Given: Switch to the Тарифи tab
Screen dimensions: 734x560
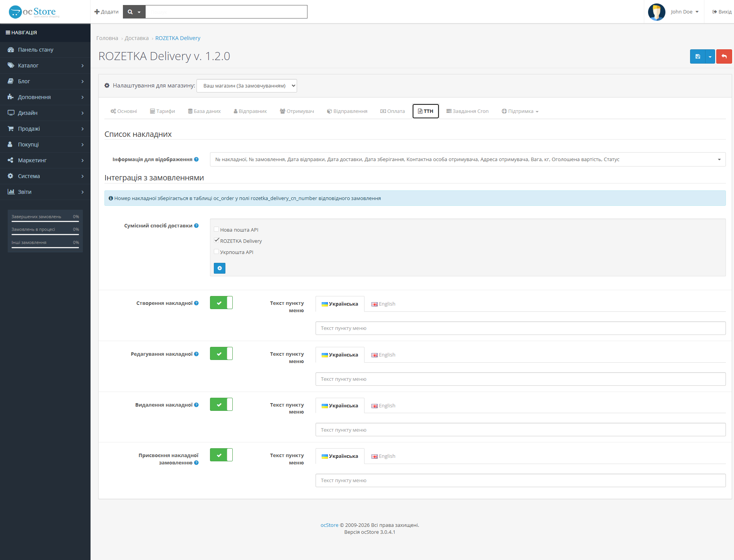Looking at the screenshot, I should pos(162,111).
